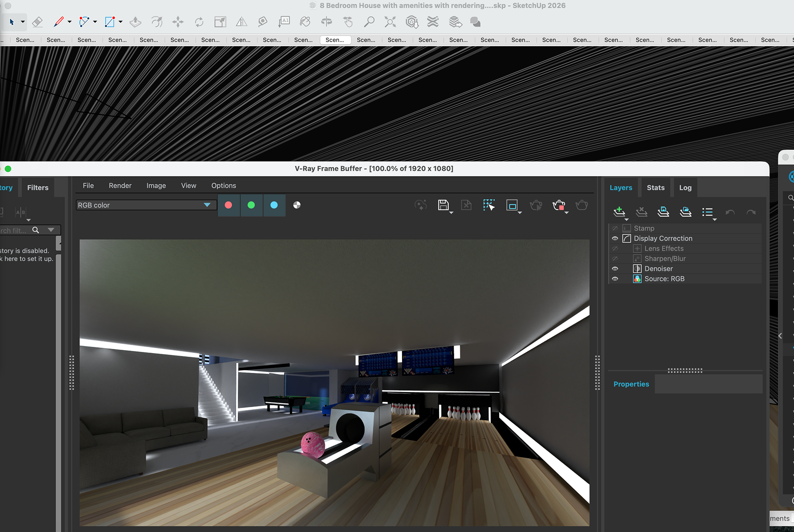Screen dimensions: 794x532
Task: Open the Render menu in Frame Buffer
Action: (x=120, y=186)
